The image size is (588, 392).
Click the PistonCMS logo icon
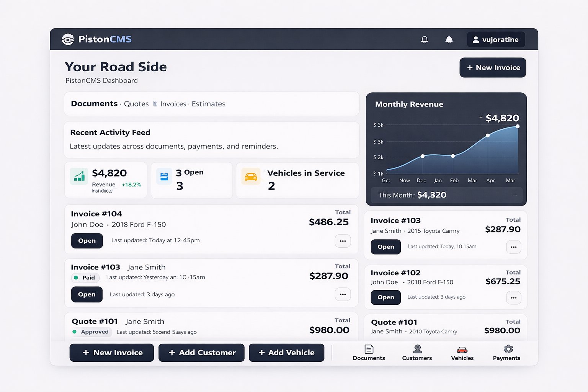[x=68, y=39]
